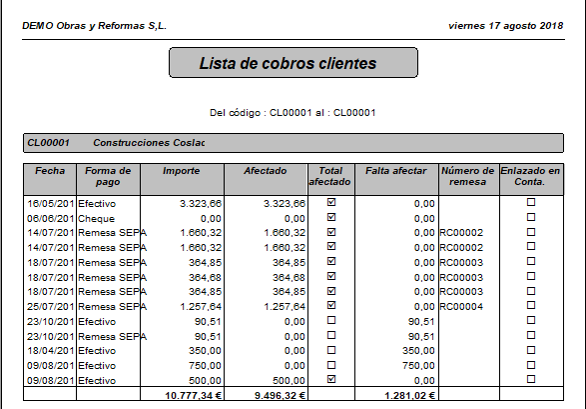Click the 1.281,02 € Falta afectar total
Screen dimensions: 586x409
click(x=410, y=395)
